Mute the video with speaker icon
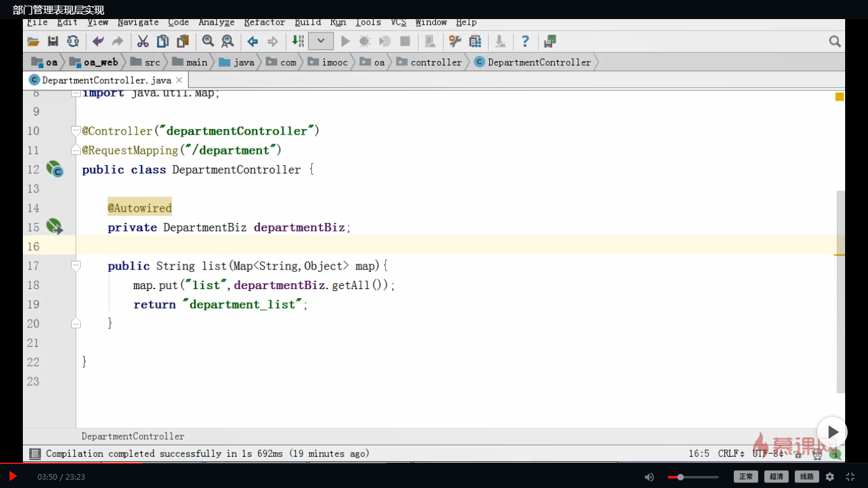Viewport: 868px width, 488px height. pos(649,477)
